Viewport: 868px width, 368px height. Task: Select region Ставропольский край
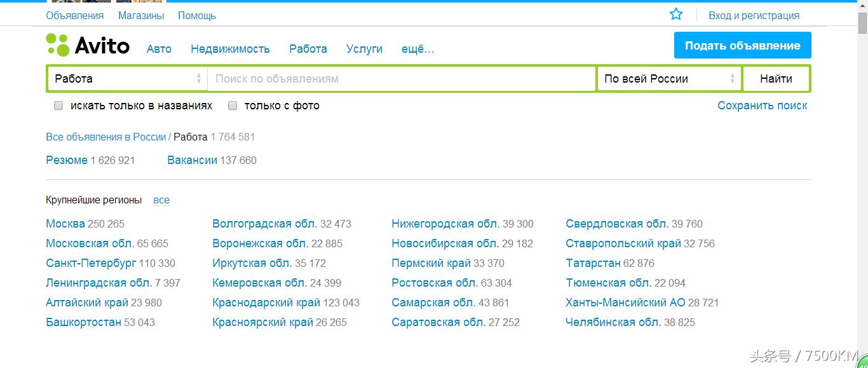(x=623, y=243)
